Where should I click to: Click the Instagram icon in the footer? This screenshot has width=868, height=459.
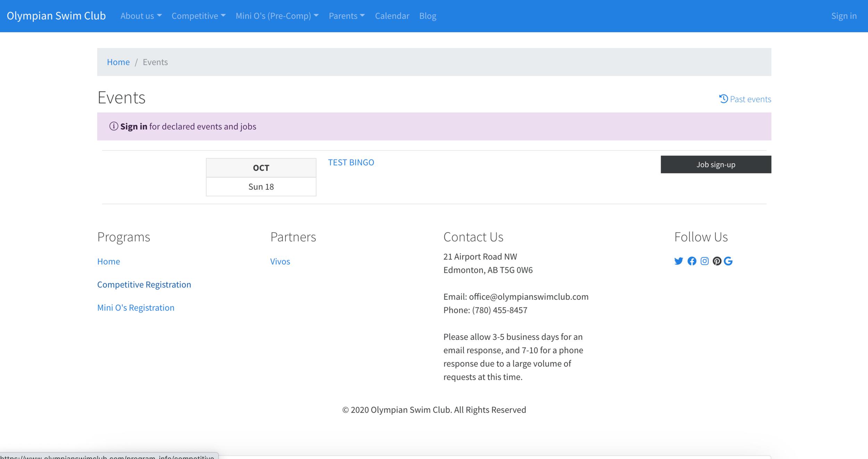(704, 261)
